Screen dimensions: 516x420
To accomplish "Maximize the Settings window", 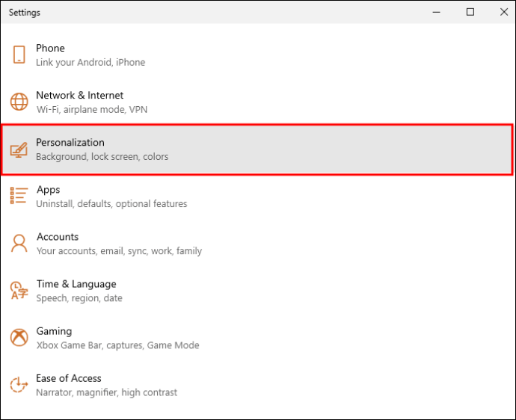I will (x=470, y=12).
